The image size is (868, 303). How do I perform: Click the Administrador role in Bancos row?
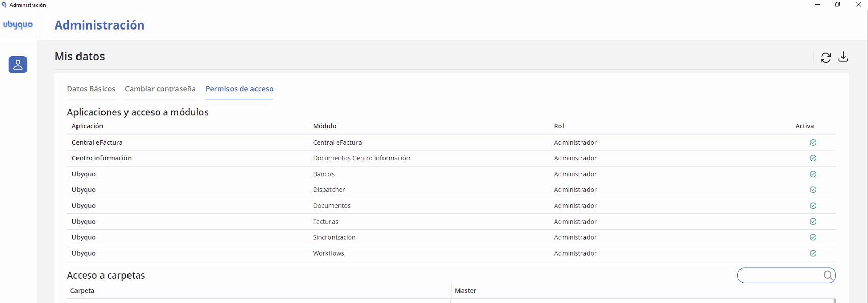pos(575,174)
